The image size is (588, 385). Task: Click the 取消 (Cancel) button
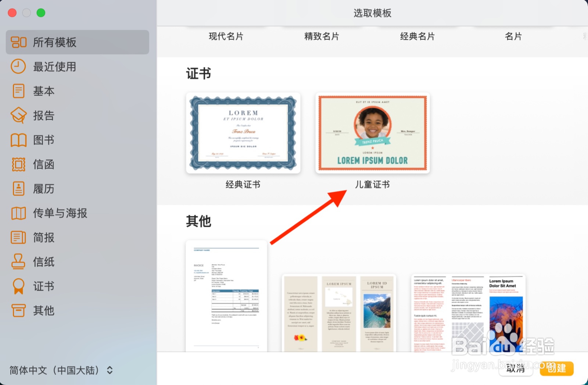pos(516,369)
